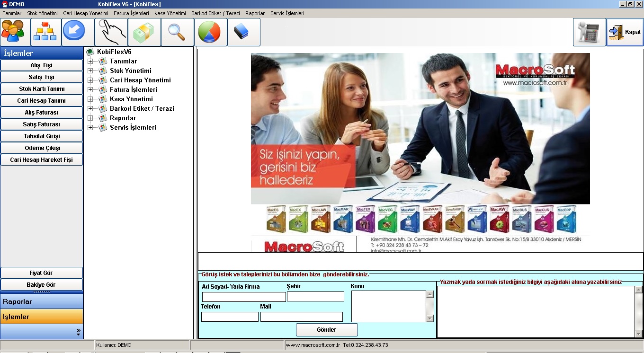Image resolution: width=644 pixels, height=353 pixels.
Task: Open the Fatura İşlemleri menu
Action: pos(131,13)
